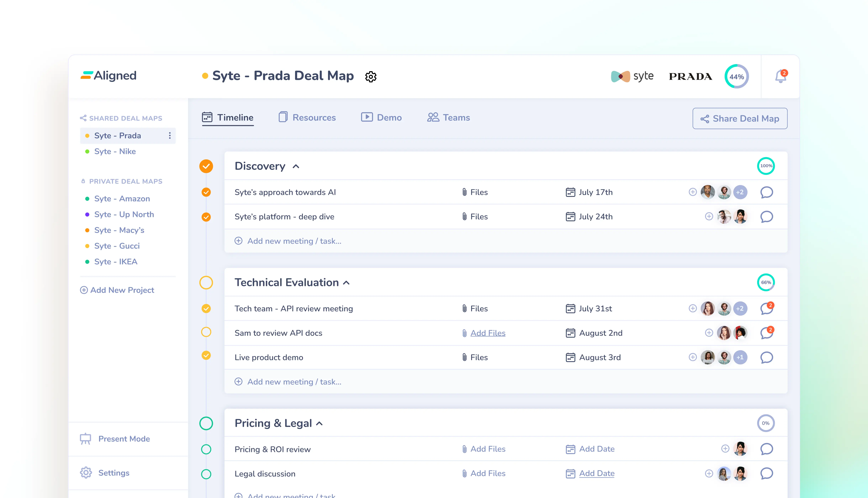868x498 pixels.
Task: Click Add Date for Pricing & ROI review
Action: [597, 449]
